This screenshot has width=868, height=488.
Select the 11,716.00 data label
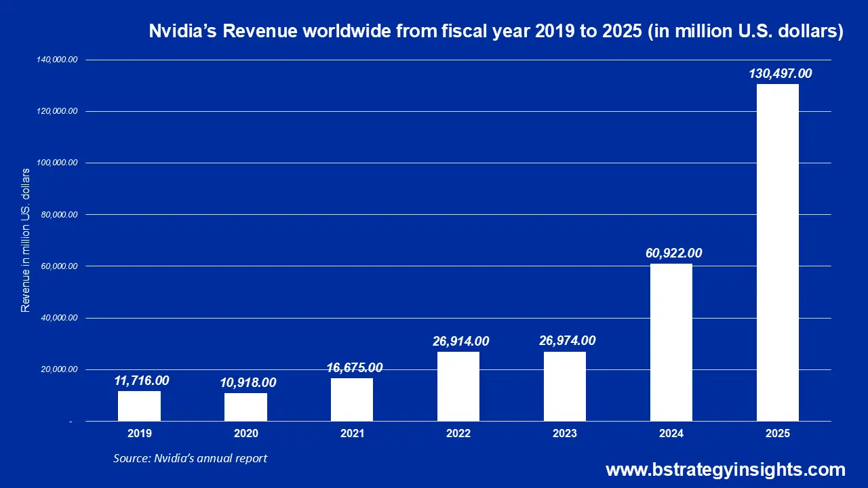tap(142, 381)
